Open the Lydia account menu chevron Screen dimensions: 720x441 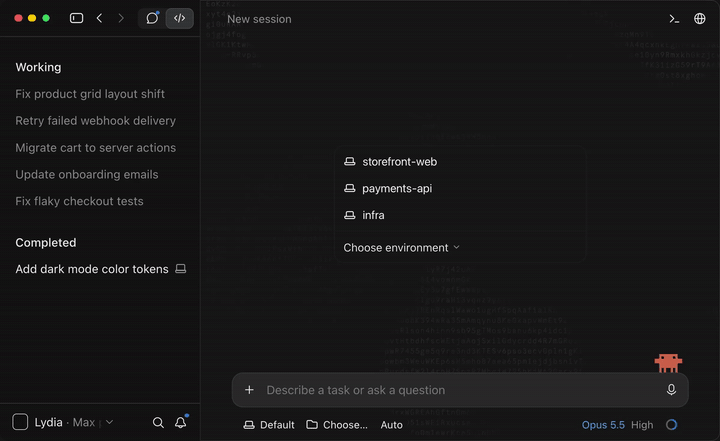[109, 422]
